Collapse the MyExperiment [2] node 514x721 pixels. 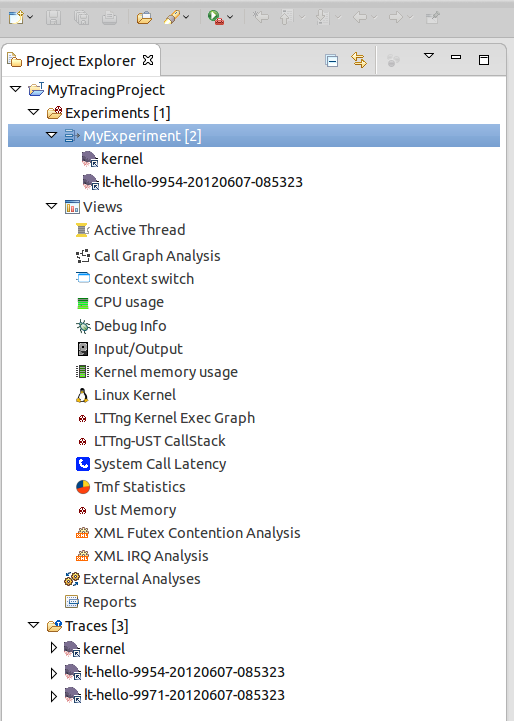point(51,135)
